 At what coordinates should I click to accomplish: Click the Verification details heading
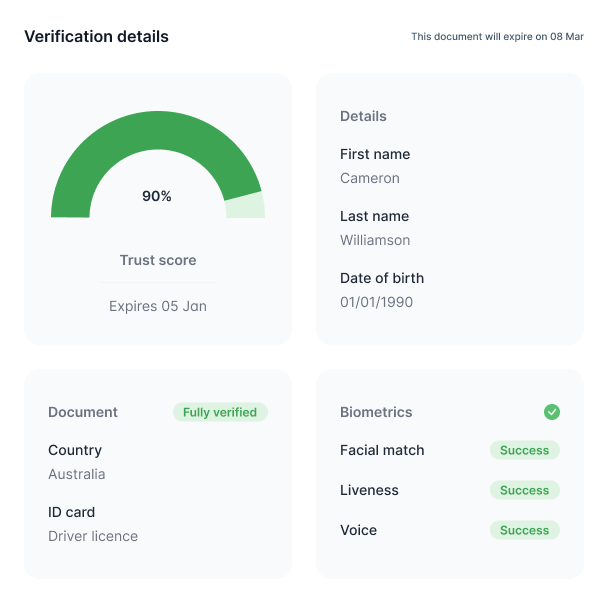pos(97,36)
